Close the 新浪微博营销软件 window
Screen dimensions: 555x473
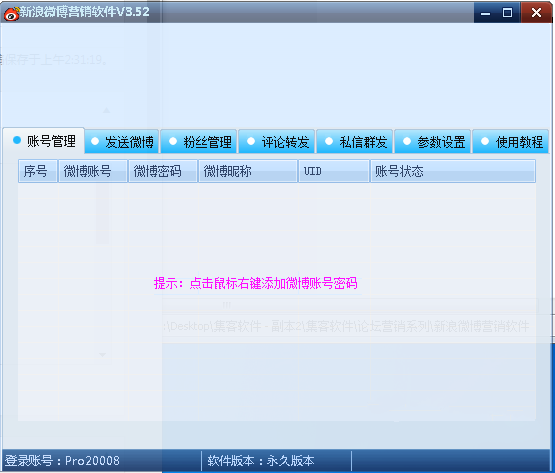pos(536,13)
